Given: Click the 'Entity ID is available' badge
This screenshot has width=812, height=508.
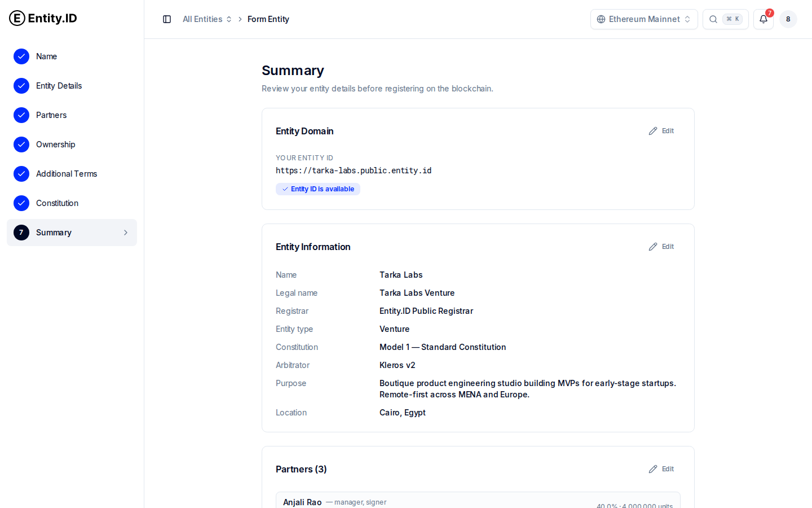Looking at the screenshot, I should click(x=318, y=189).
